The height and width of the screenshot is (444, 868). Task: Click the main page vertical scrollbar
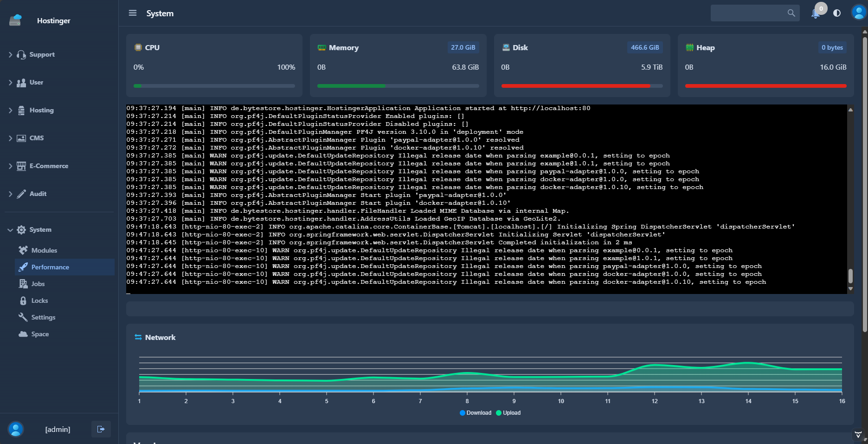[865, 185]
